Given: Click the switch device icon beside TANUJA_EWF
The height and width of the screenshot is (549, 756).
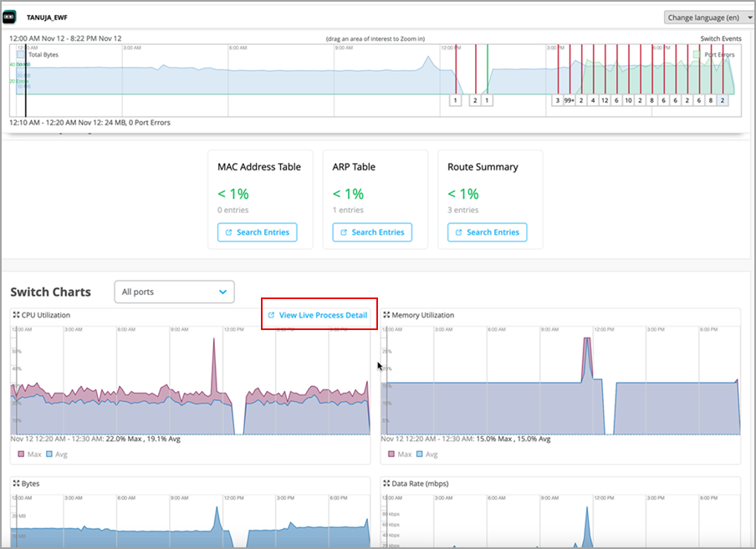Looking at the screenshot, I should point(11,17).
